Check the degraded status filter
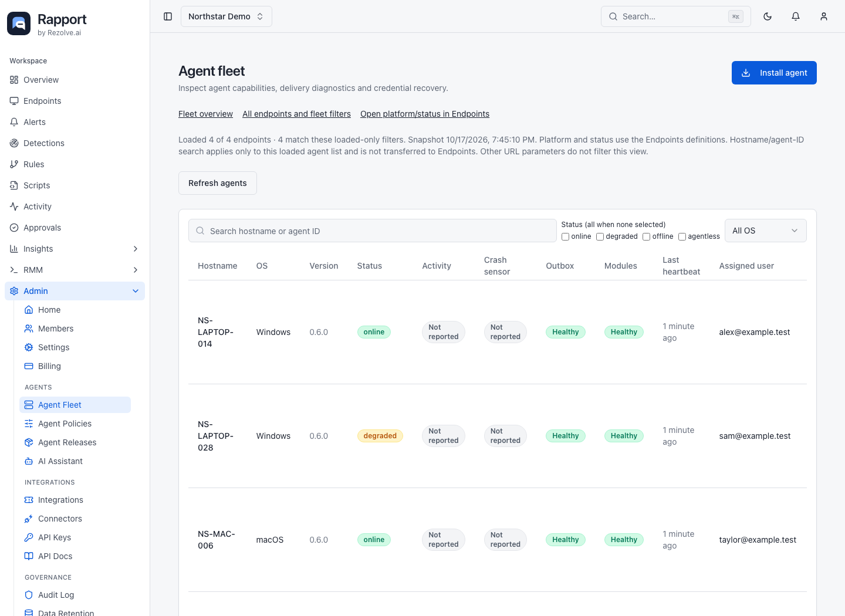 [x=600, y=236]
